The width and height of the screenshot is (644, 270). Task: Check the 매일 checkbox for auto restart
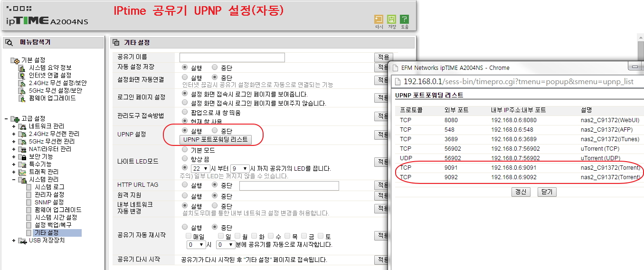click(x=189, y=236)
